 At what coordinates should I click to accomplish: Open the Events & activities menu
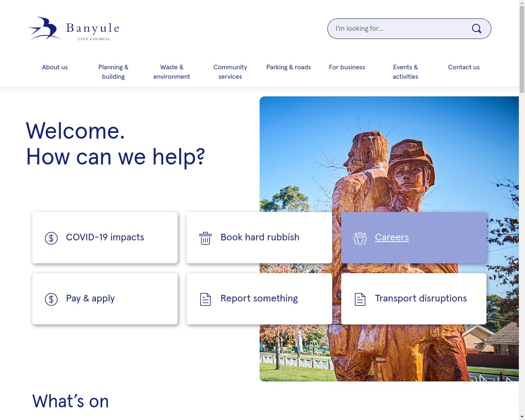pos(406,72)
